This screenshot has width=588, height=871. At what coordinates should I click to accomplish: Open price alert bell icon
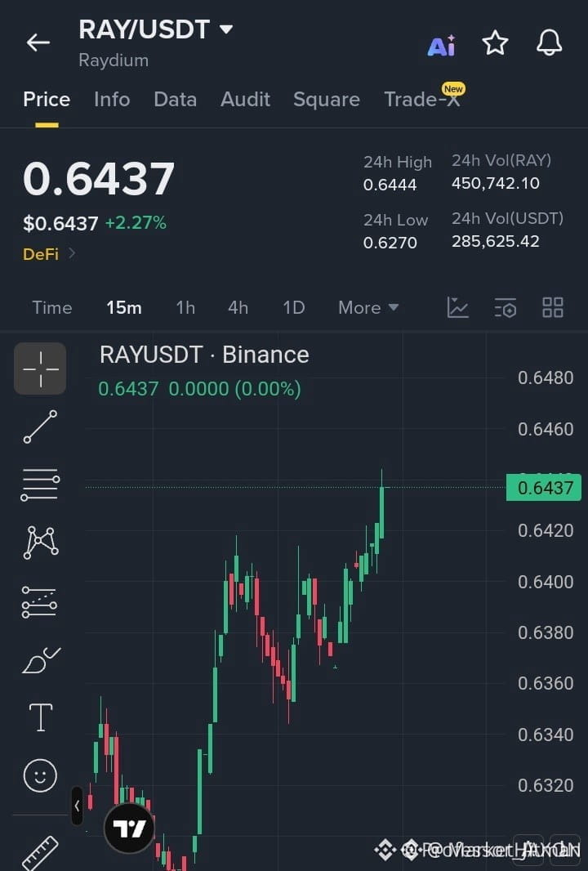coord(549,42)
